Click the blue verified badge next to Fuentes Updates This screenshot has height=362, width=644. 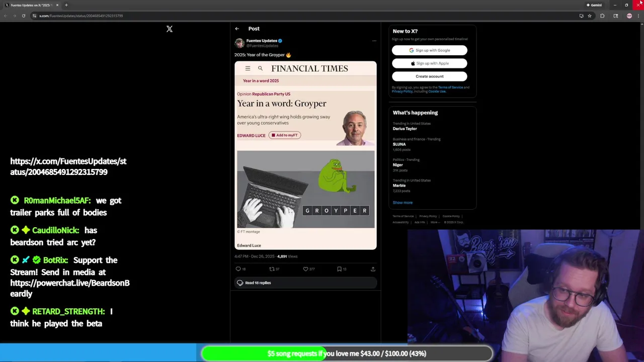pyautogui.click(x=280, y=41)
